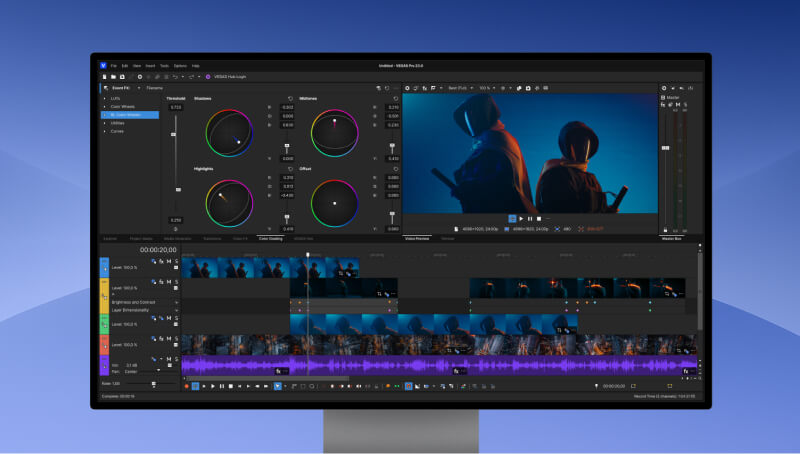This screenshot has height=454, width=800.
Task: Pause the video preview
Action: click(530, 219)
